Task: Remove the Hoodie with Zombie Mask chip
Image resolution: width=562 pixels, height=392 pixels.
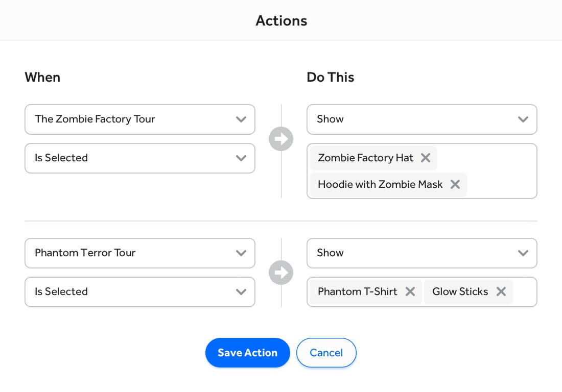Action: point(455,184)
